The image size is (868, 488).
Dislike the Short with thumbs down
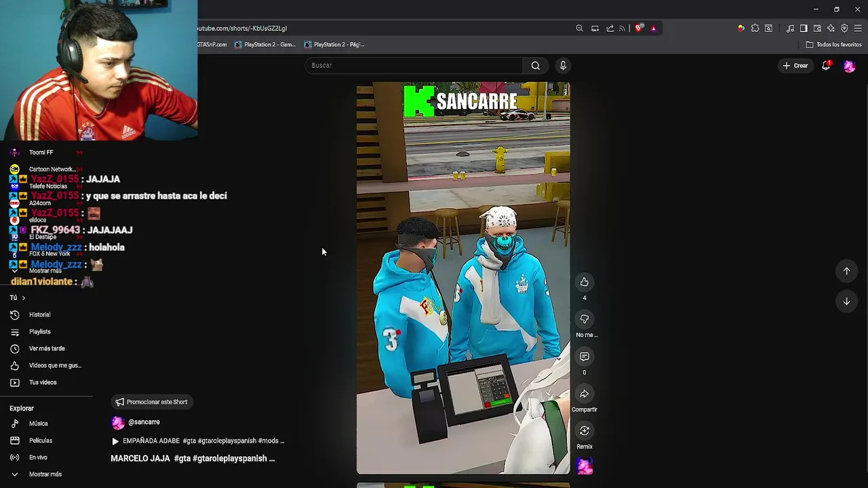point(584,319)
